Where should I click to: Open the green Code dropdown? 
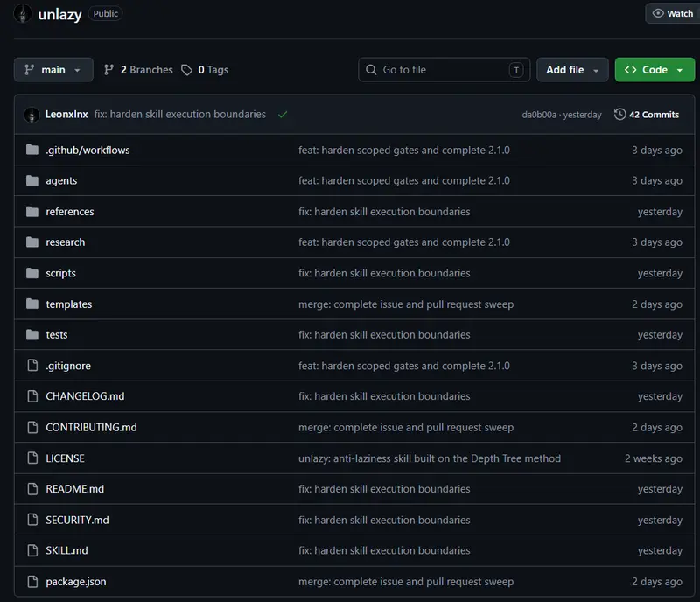click(x=654, y=70)
